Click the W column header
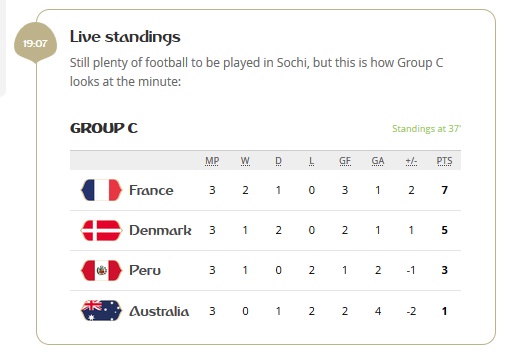Screen dimensions: 509x363 pos(245,161)
